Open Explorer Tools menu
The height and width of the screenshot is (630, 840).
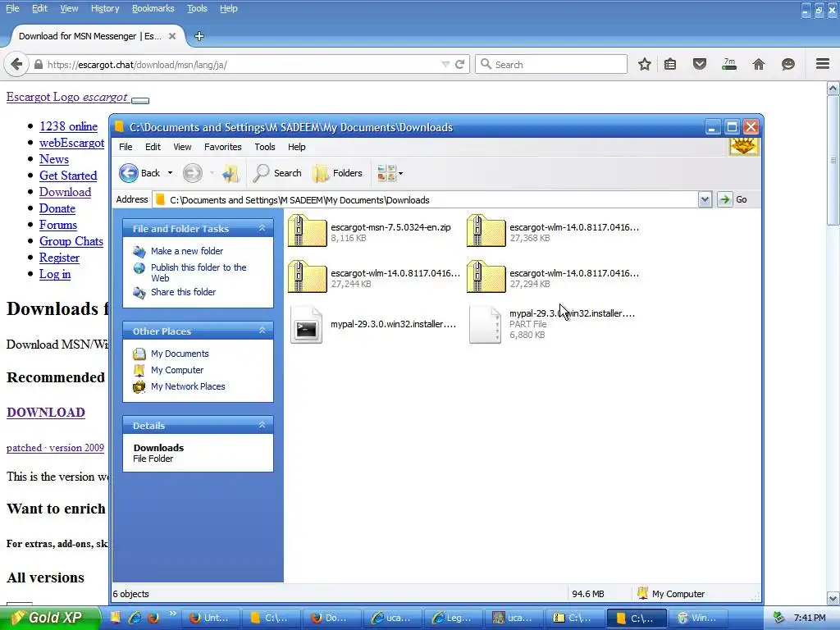(x=265, y=147)
